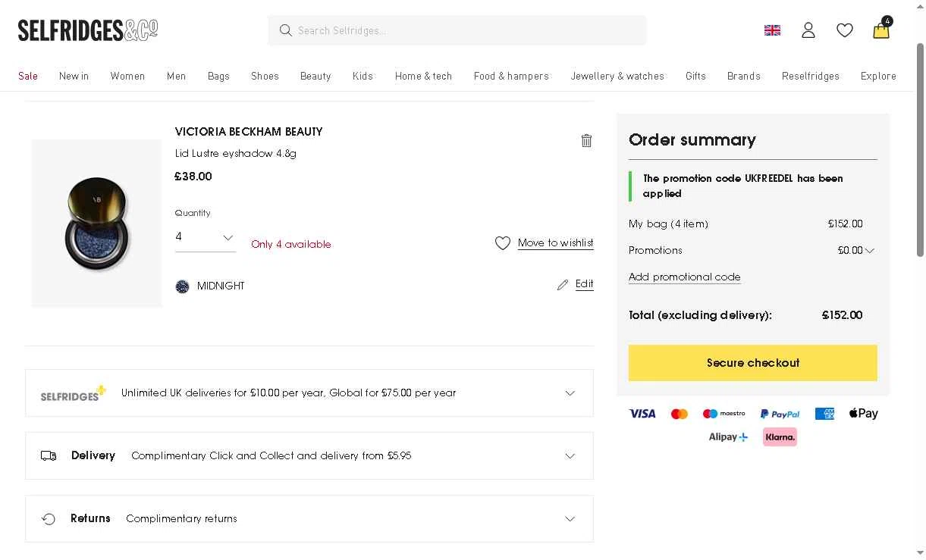Open the wishlist heart icon in header
This screenshot has width=926, height=560.
845,30
